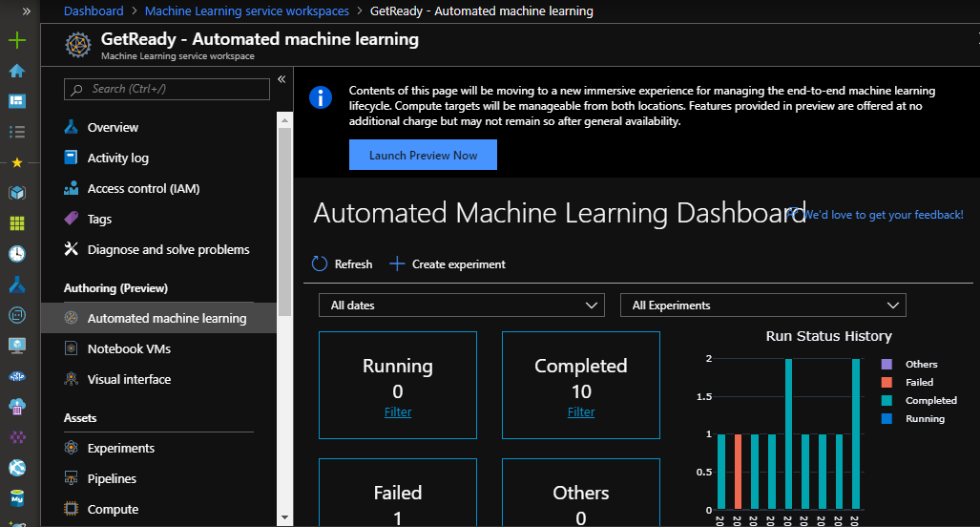Click the Favorites star icon
This screenshot has width=980, height=527.
(17, 162)
